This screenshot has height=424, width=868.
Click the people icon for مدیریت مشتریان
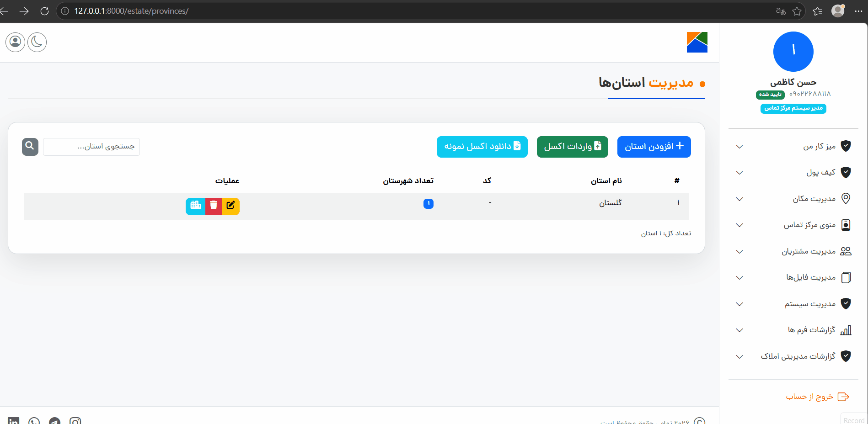coord(846,251)
